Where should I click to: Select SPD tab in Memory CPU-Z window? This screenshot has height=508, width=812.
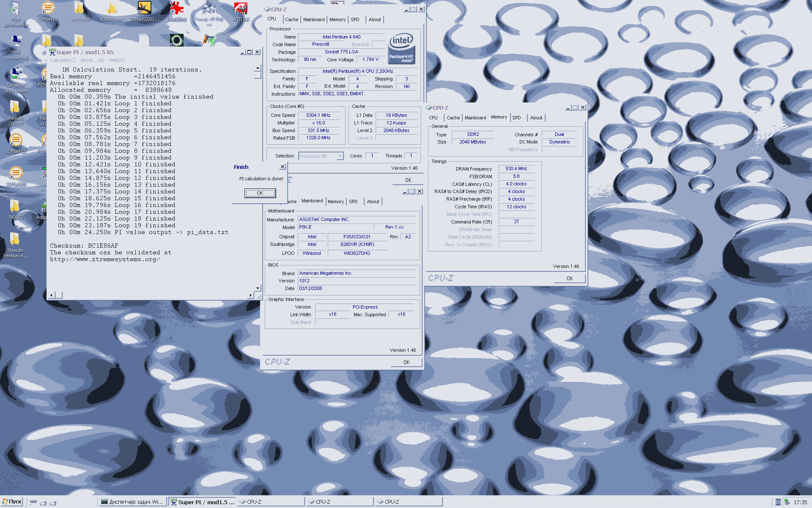[516, 118]
